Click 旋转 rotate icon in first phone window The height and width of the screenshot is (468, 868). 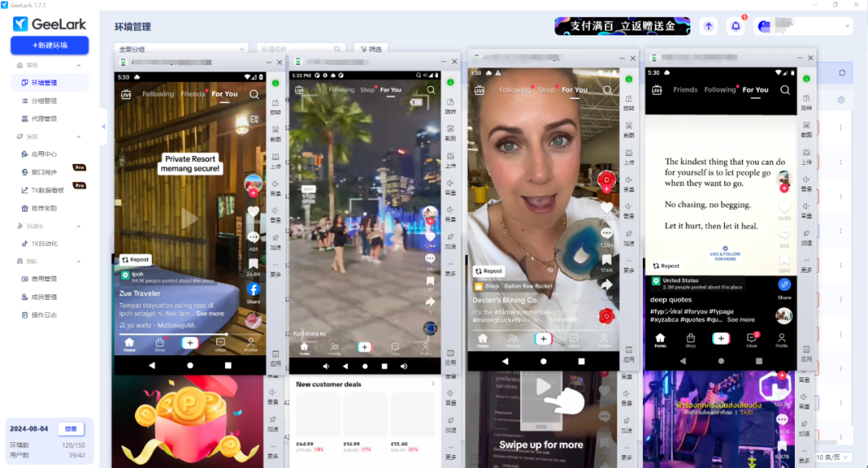(275, 106)
